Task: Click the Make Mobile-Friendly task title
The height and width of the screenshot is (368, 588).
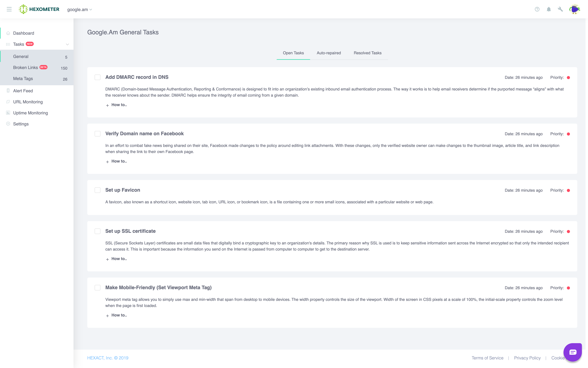Action: (158, 287)
